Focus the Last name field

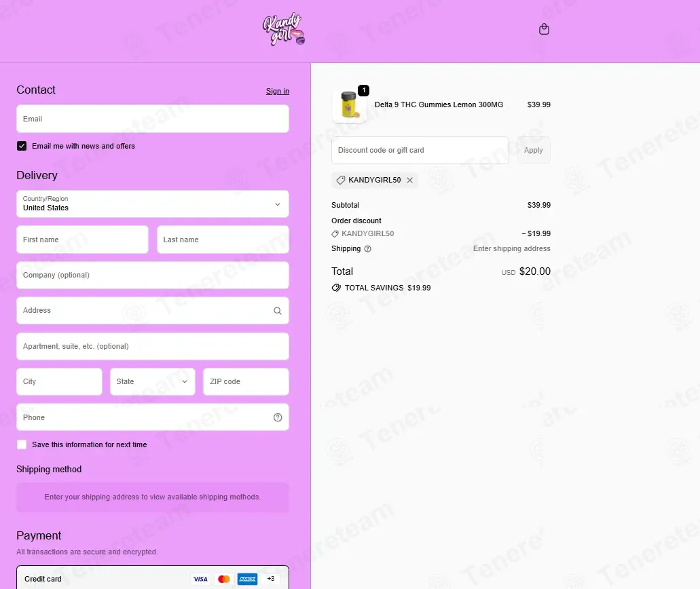click(223, 240)
